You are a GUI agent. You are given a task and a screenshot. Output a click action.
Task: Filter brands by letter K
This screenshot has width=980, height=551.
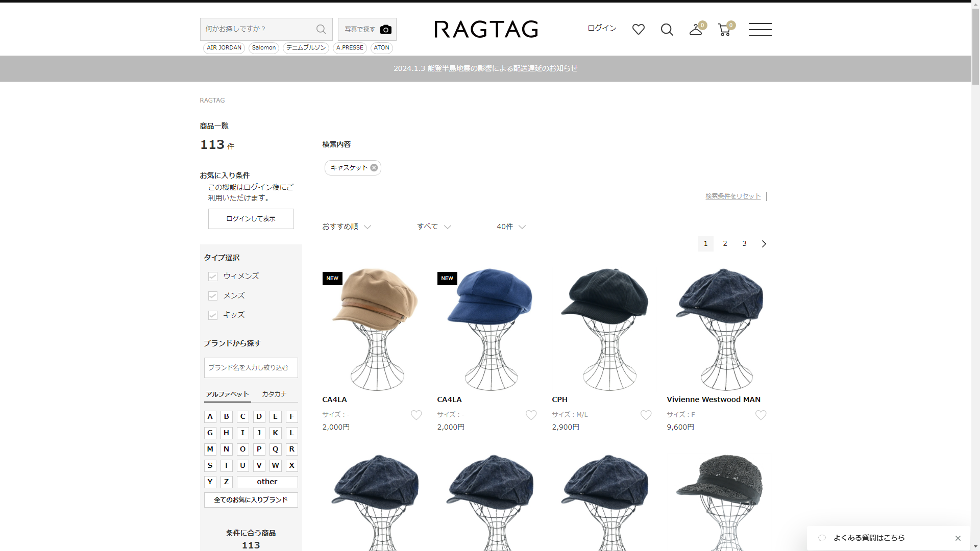[x=275, y=433]
